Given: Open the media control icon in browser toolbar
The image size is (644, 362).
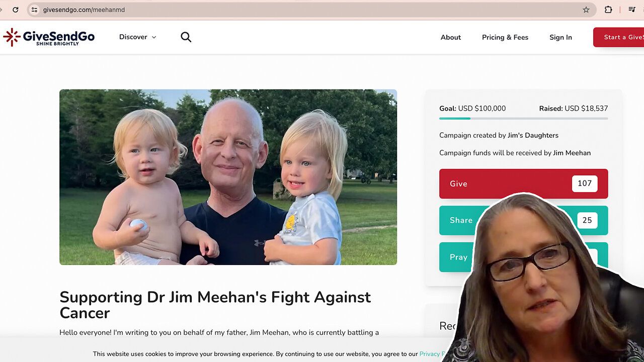Looking at the screenshot, I should 632,10.
